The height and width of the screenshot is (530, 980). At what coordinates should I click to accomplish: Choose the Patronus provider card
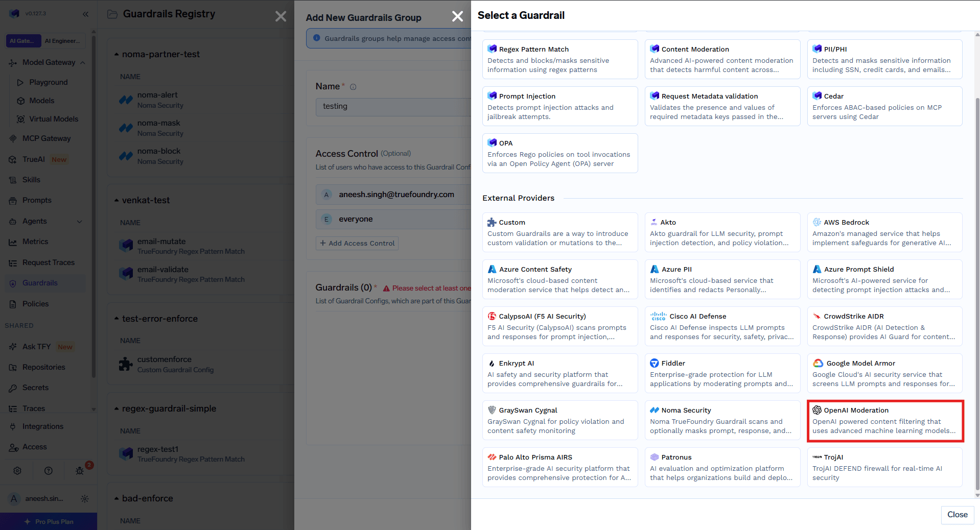tap(722, 467)
